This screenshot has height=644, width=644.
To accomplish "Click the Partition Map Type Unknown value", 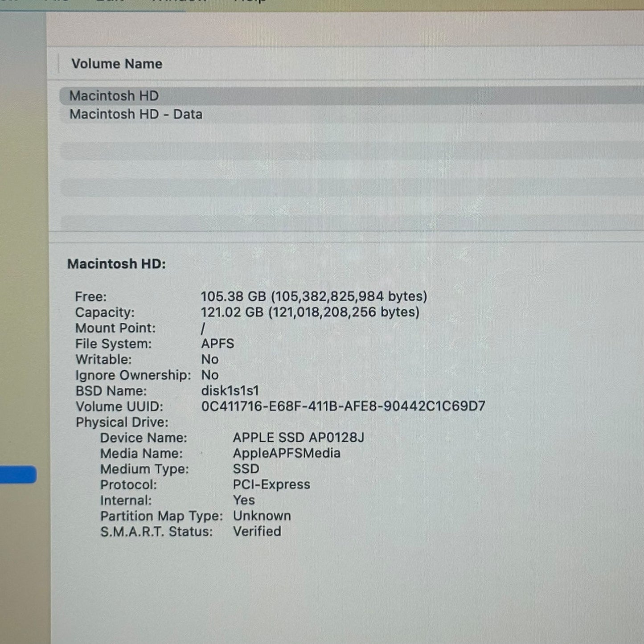I will pyautogui.click(x=262, y=516).
